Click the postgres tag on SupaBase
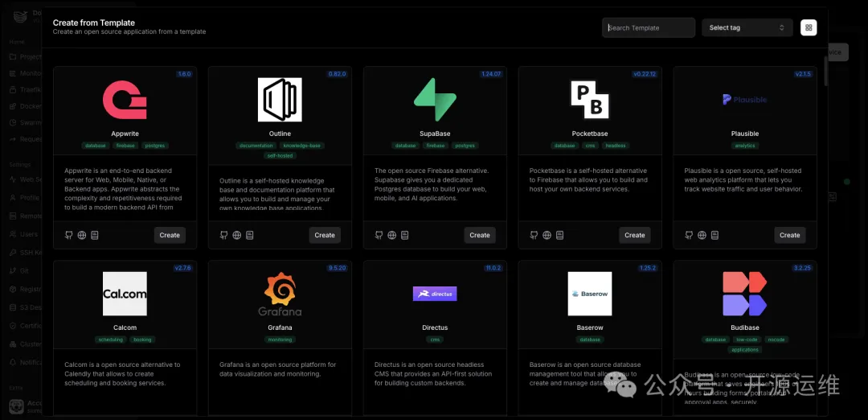868x420 pixels. click(464, 146)
